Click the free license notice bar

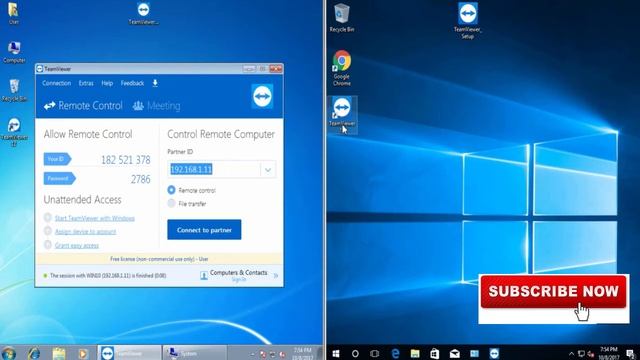(159, 259)
